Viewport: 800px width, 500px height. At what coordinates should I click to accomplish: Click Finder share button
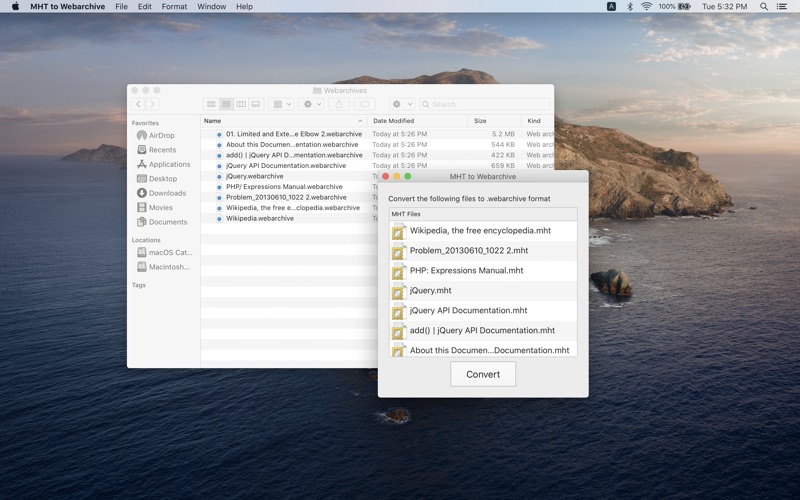pos(339,104)
